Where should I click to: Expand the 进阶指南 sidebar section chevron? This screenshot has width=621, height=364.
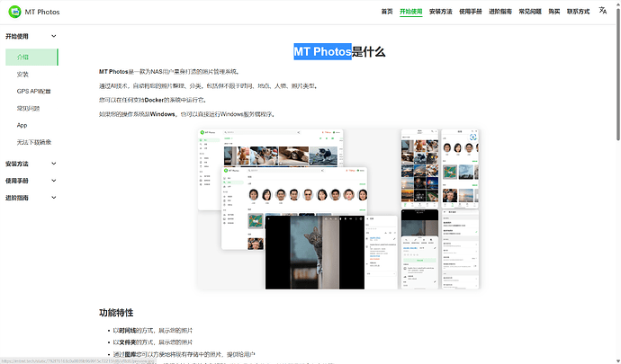pyautogui.click(x=53, y=198)
